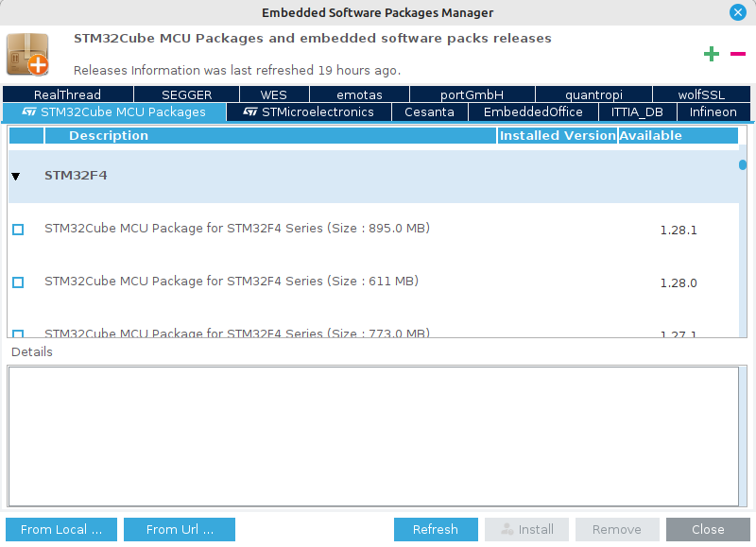
Task: Switch to the WES tab
Action: (x=274, y=94)
